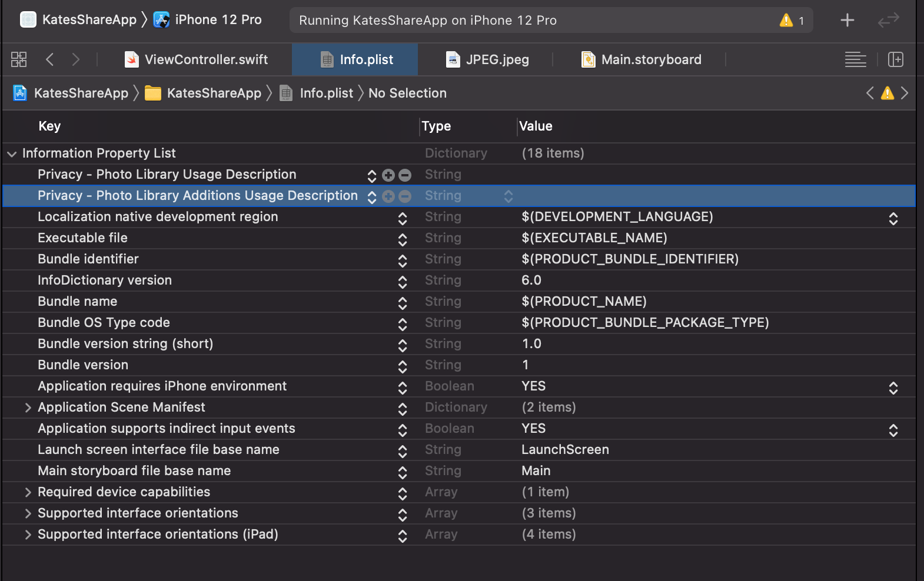Open key picker for Main storyboard file base name
Viewport: 924px width, 581px height.
pos(403,472)
